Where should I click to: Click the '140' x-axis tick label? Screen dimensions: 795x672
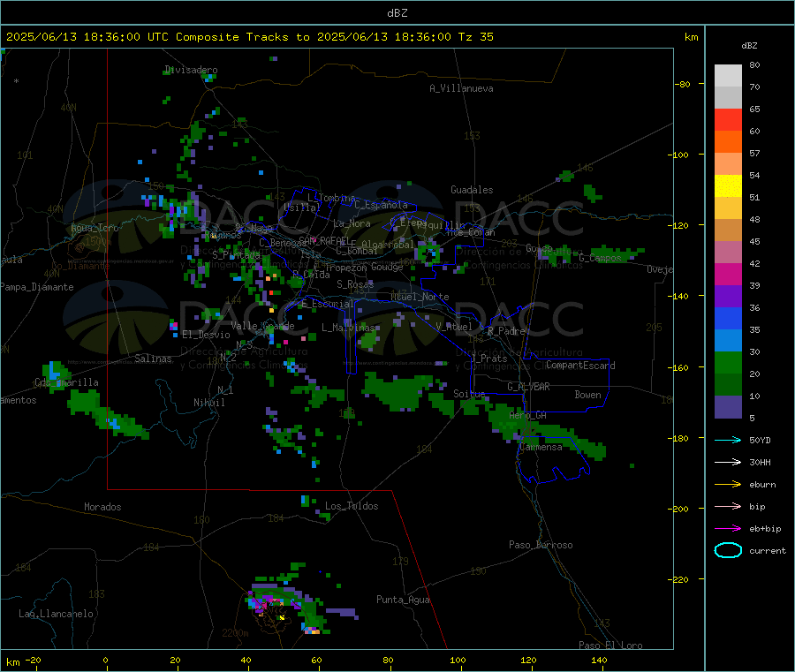[599, 660]
